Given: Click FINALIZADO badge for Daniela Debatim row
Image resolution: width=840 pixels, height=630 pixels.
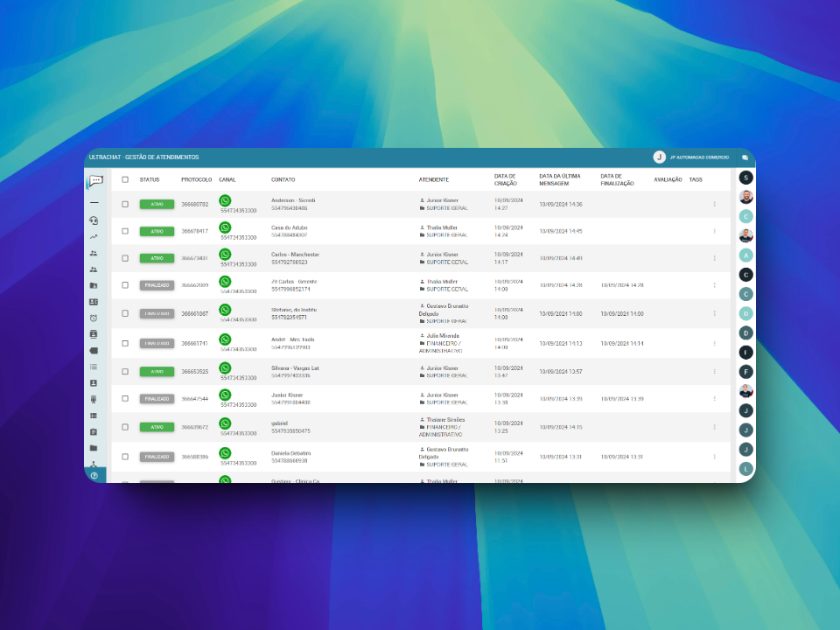Looking at the screenshot, I should tap(157, 457).
